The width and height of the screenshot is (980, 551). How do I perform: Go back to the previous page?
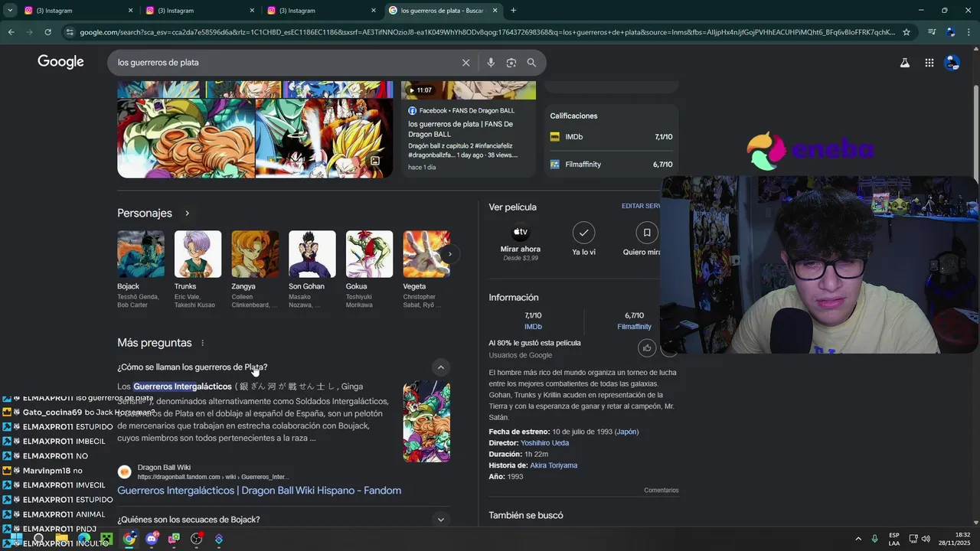click(11, 32)
